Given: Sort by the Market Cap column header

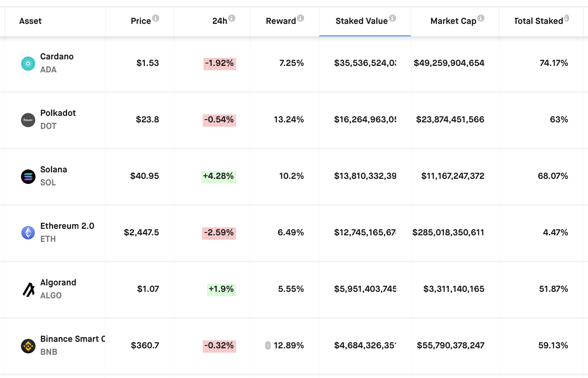Looking at the screenshot, I should click(x=453, y=21).
